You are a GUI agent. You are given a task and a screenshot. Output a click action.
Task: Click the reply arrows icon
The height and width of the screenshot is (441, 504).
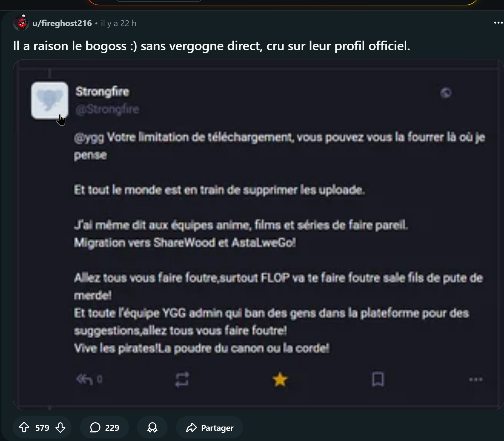coord(85,379)
